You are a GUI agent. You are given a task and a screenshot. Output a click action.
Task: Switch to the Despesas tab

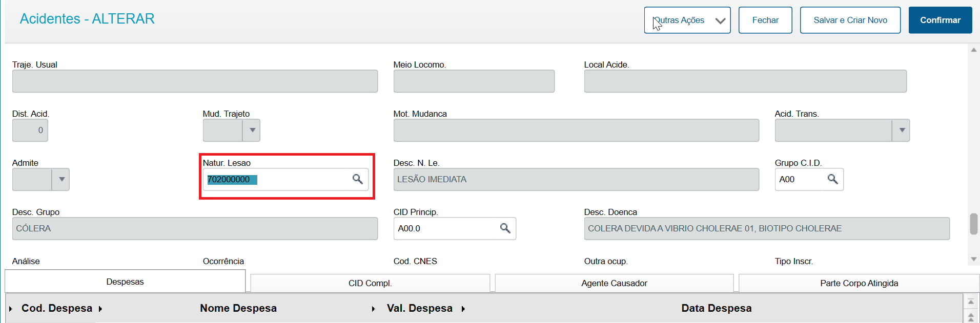click(125, 282)
